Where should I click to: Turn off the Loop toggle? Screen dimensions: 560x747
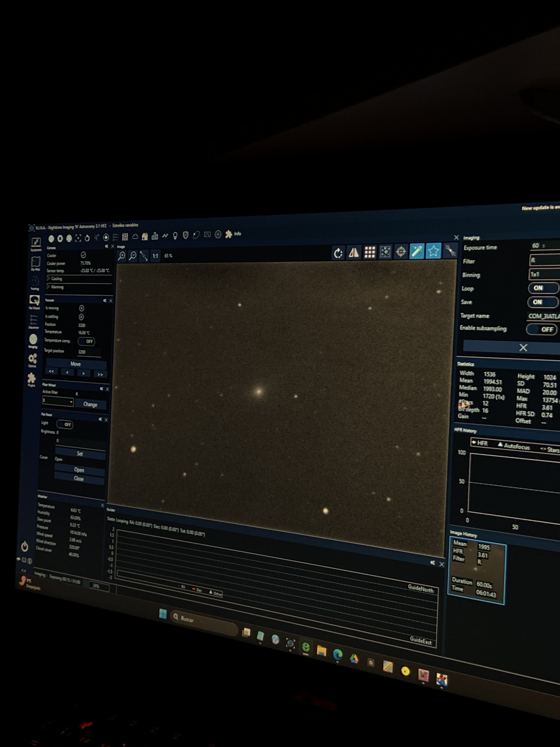[x=542, y=288]
